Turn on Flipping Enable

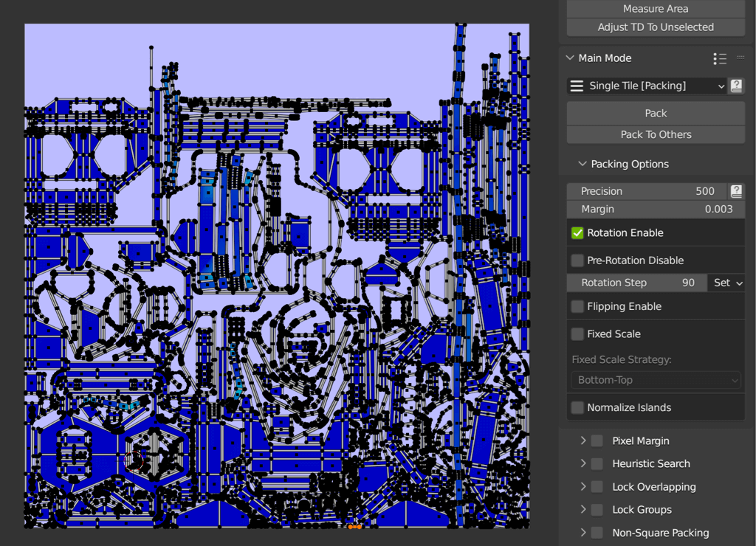point(577,306)
